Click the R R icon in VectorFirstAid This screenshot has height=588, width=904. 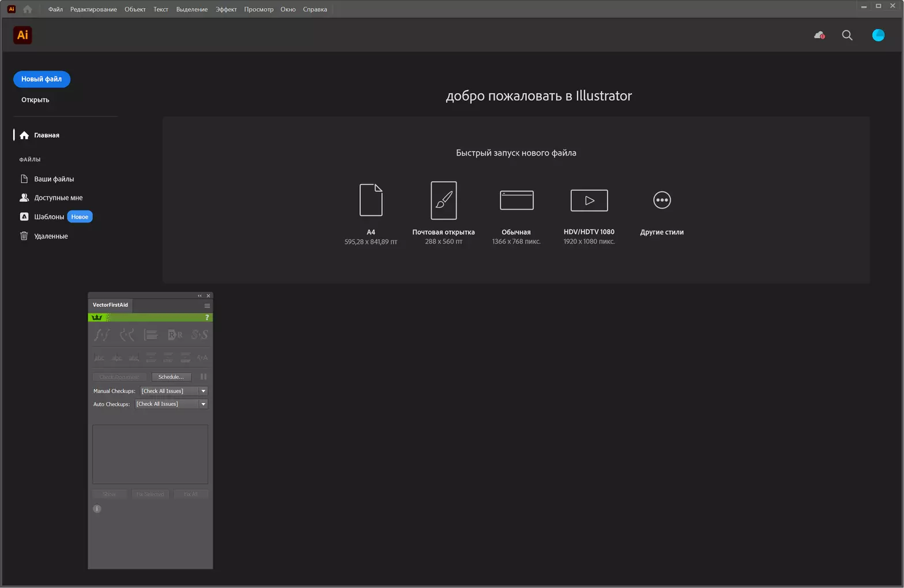coord(175,335)
